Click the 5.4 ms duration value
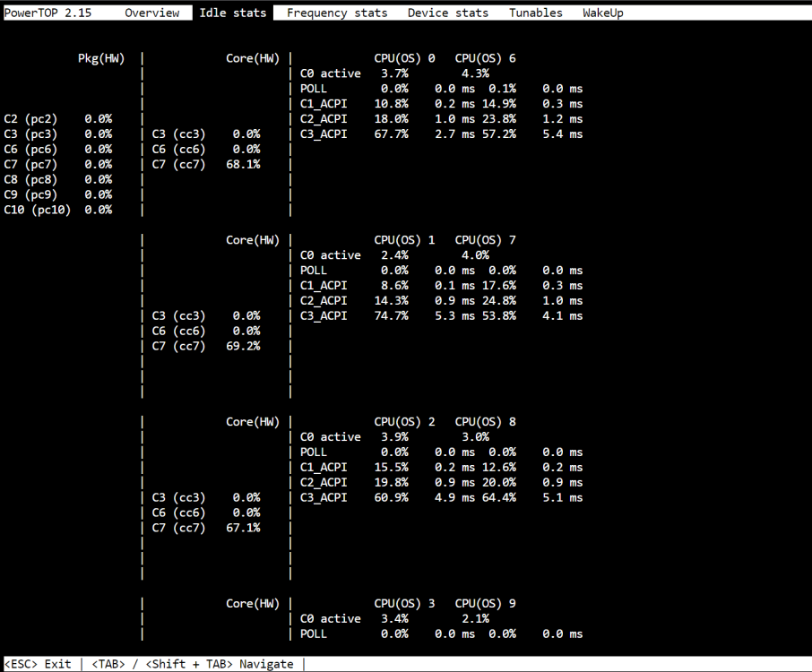812x672 pixels. [562, 134]
